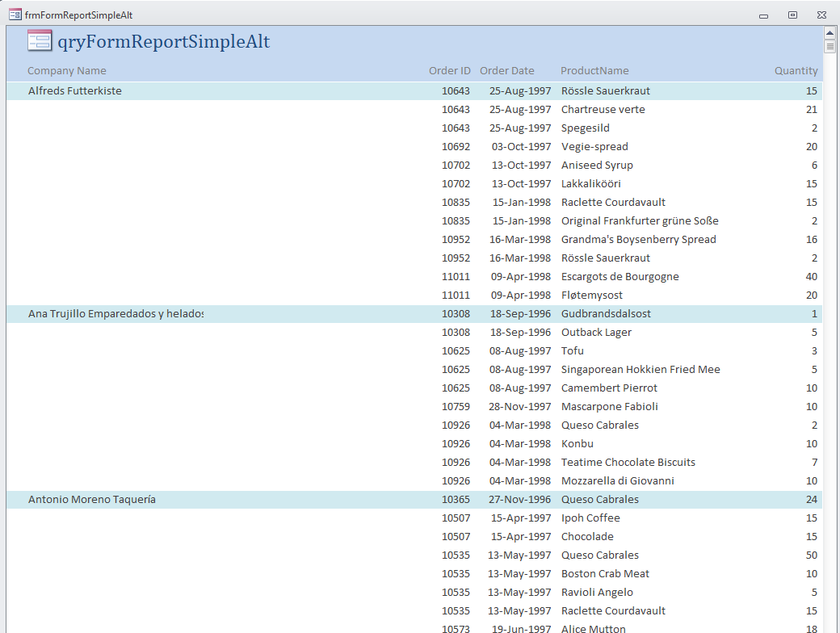Click scrollbar up arrow
Screen dimensions: 840x633
pos(829,32)
